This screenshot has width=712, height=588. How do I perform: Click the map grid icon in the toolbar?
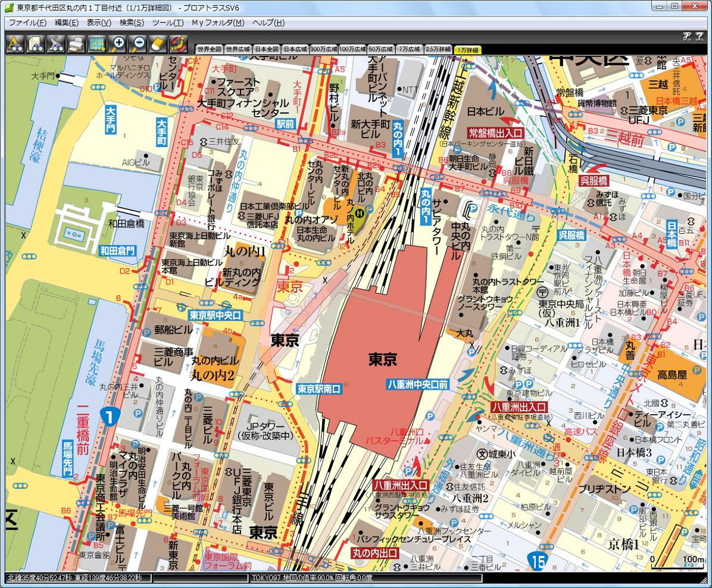click(x=96, y=44)
